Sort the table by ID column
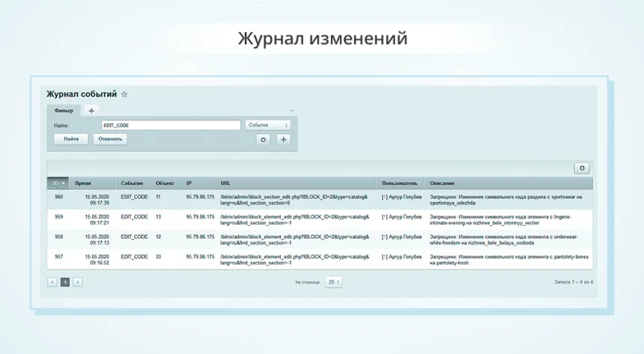 tap(58, 183)
